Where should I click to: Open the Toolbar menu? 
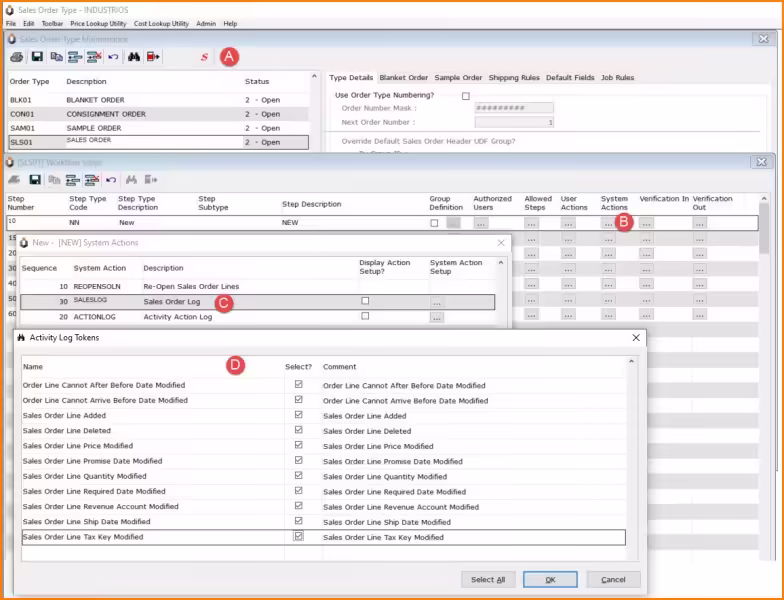(x=52, y=24)
